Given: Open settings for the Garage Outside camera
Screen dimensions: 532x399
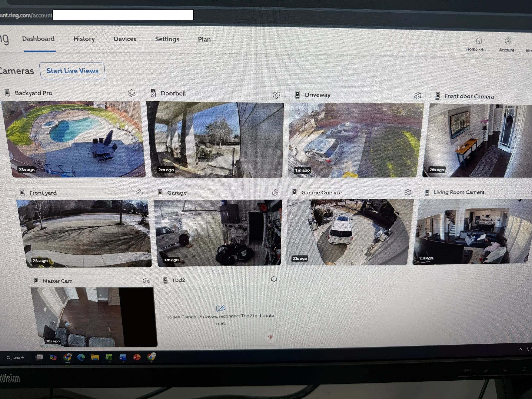Looking at the screenshot, I should click(x=408, y=192).
